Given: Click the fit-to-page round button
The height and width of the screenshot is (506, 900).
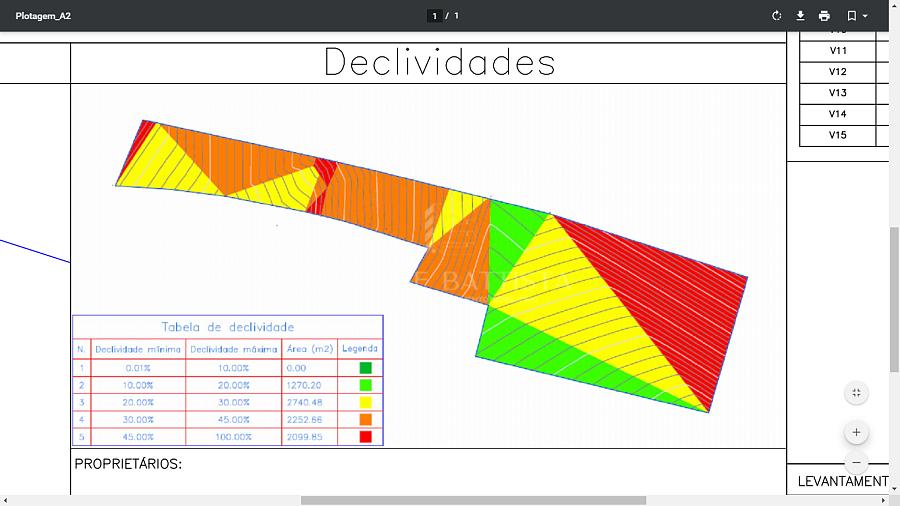Looking at the screenshot, I should (x=856, y=393).
